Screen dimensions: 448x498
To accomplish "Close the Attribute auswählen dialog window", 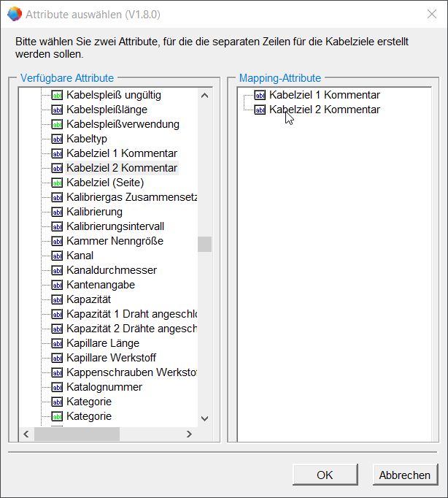I will (431, 14).
